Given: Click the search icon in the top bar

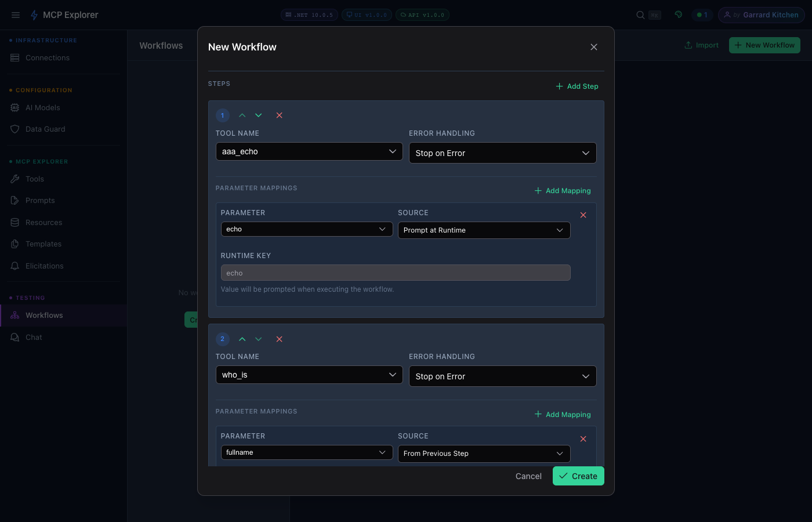Looking at the screenshot, I should tap(640, 14).
